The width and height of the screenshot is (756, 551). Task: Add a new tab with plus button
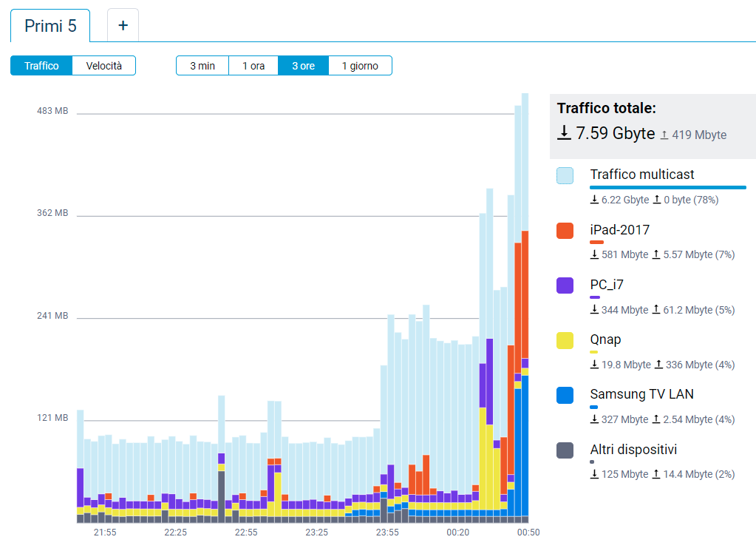coord(123,26)
